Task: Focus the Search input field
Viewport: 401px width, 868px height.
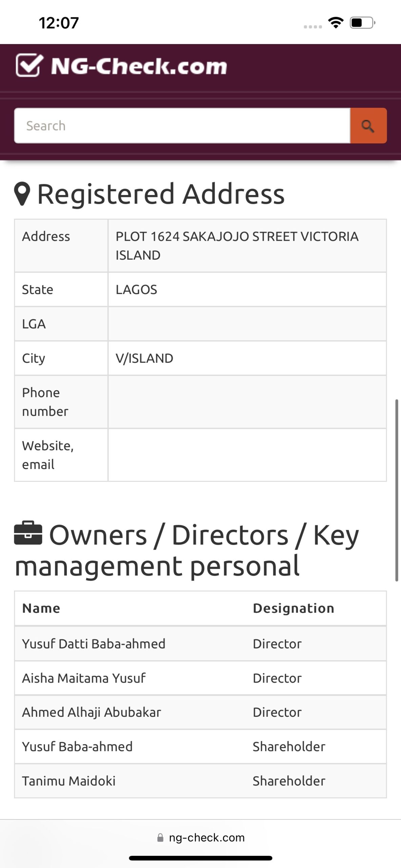Action: [x=182, y=126]
